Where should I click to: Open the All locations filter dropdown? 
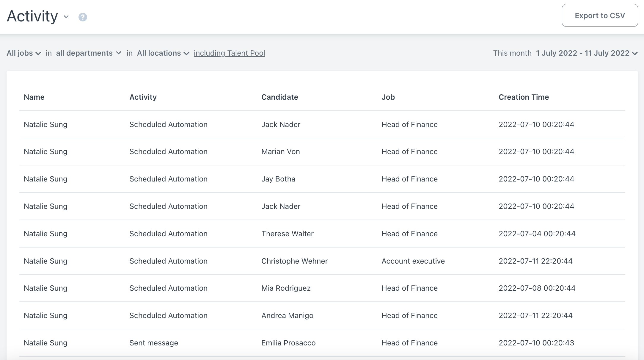tap(163, 53)
